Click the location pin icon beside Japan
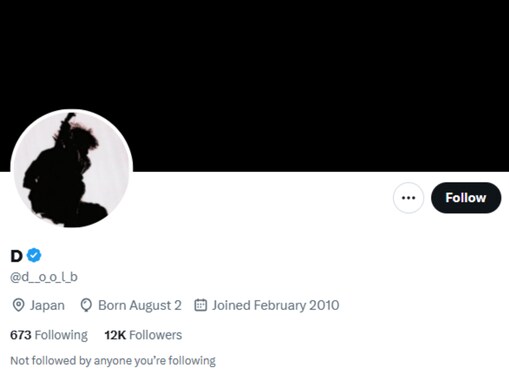 click(x=18, y=305)
